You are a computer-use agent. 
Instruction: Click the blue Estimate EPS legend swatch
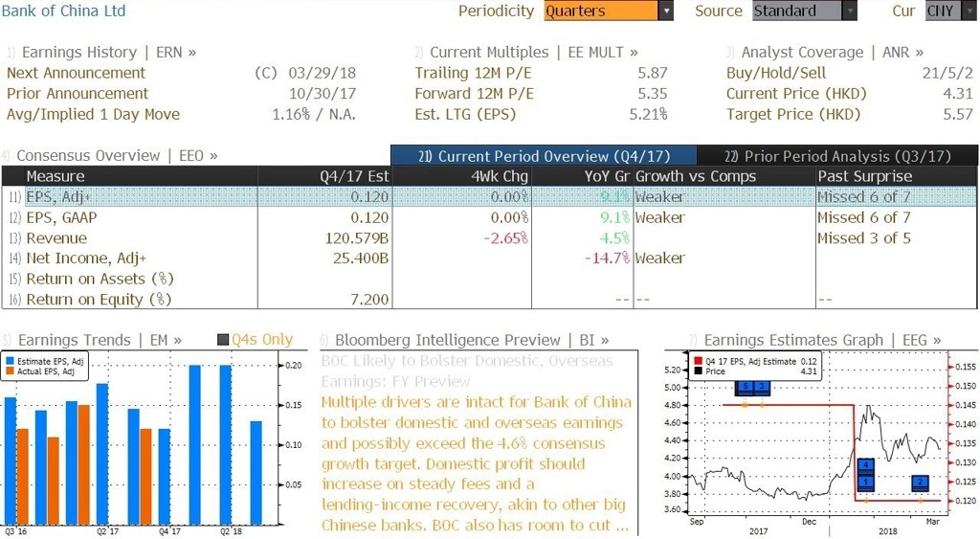pos(10,362)
